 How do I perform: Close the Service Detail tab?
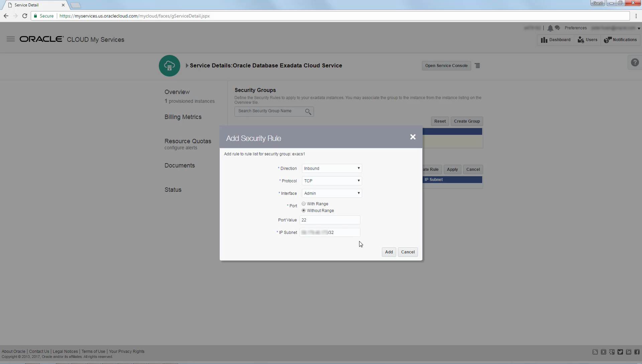pyautogui.click(x=63, y=5)
